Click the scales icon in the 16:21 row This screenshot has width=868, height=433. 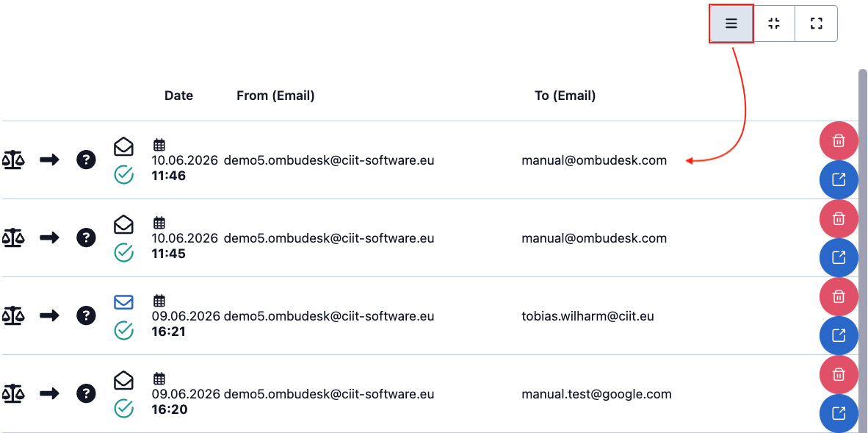(x=13, y=316)
